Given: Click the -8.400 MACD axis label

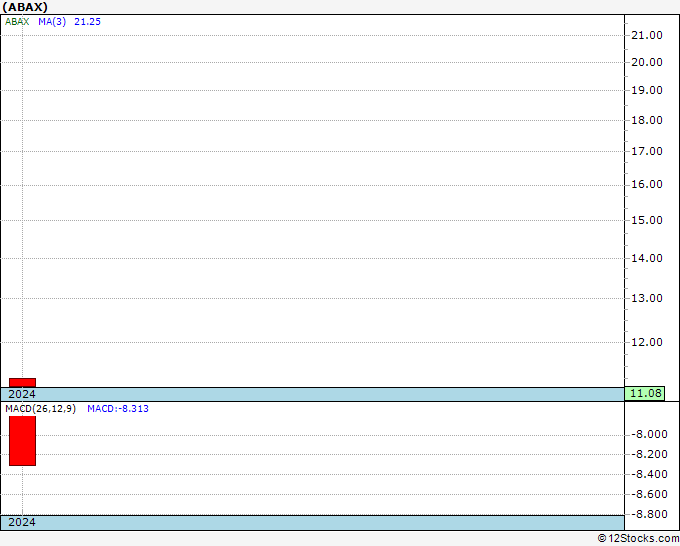Looking at the screenshot, I should pos(649,475).
